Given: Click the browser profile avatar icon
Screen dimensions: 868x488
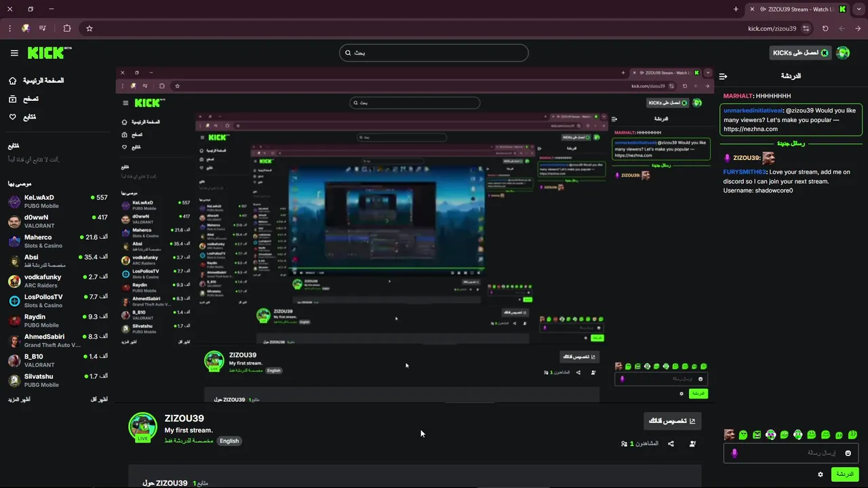Looking at the screenshot, I should click(26, 28).
